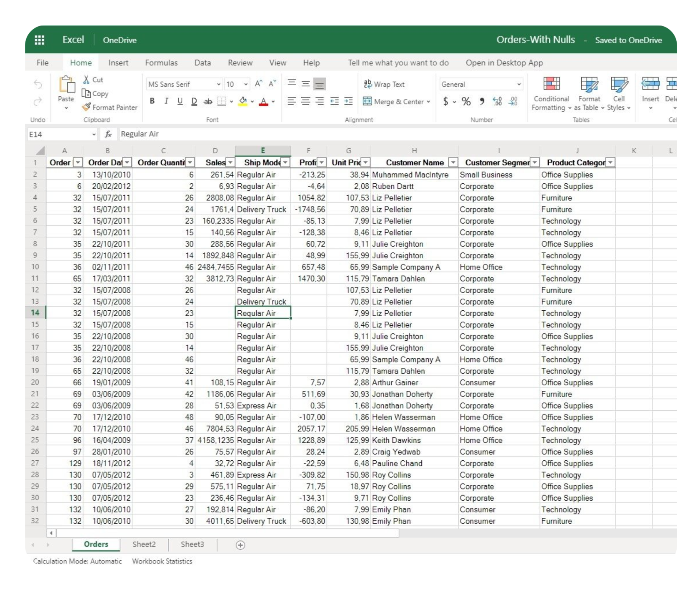Toggle bold formatting
700x589 pixels.
coord(152,101)
